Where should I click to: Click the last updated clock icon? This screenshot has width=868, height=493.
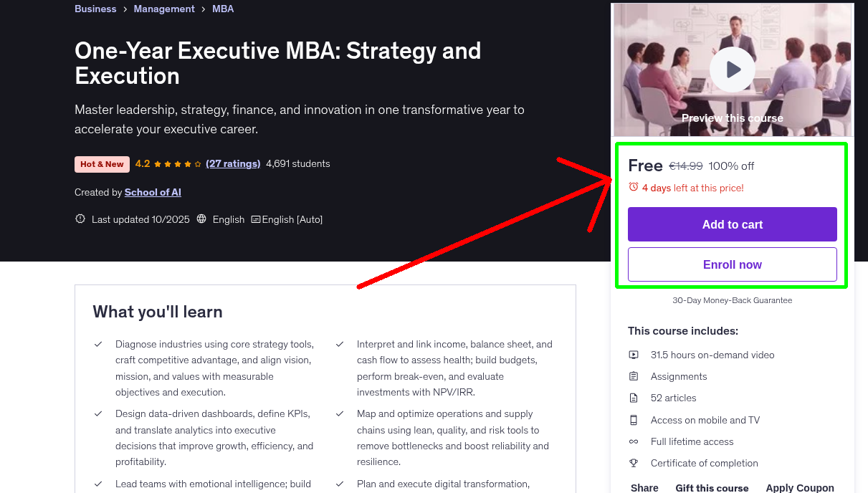(80, 219)
